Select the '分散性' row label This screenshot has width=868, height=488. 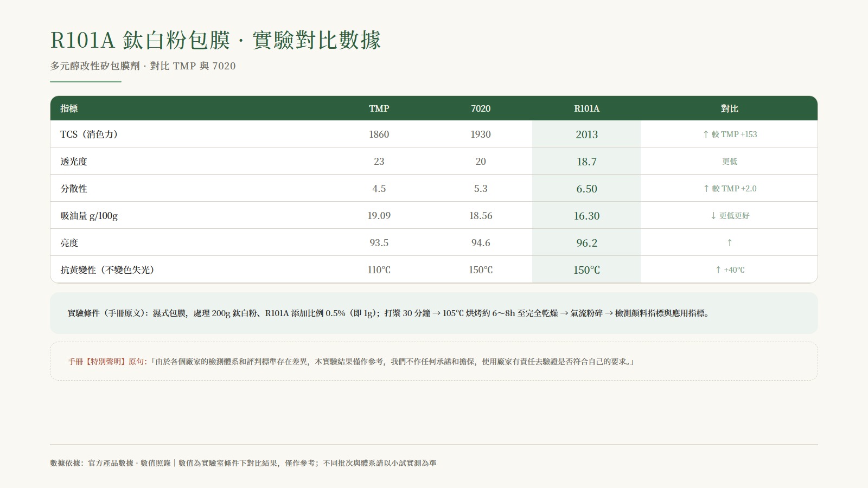coord(74,189)
